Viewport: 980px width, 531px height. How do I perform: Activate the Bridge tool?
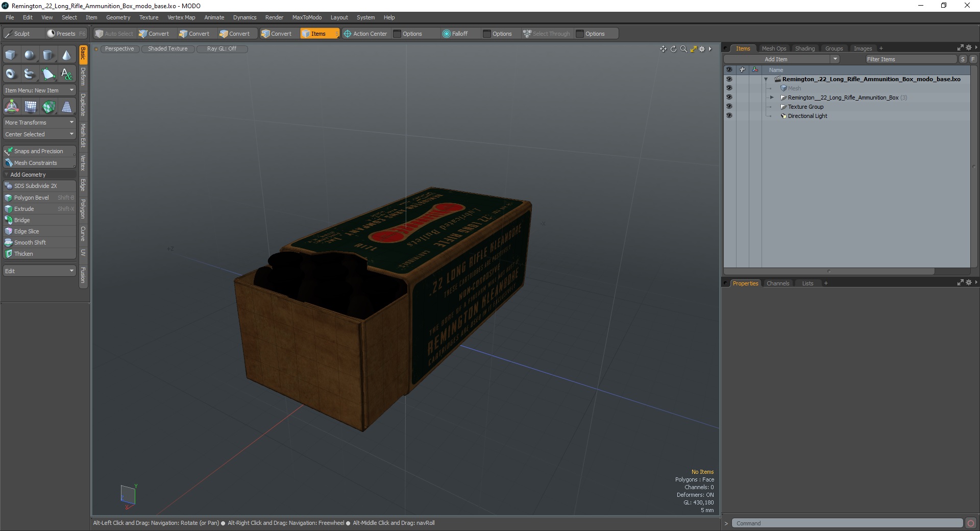click(39, 220)
